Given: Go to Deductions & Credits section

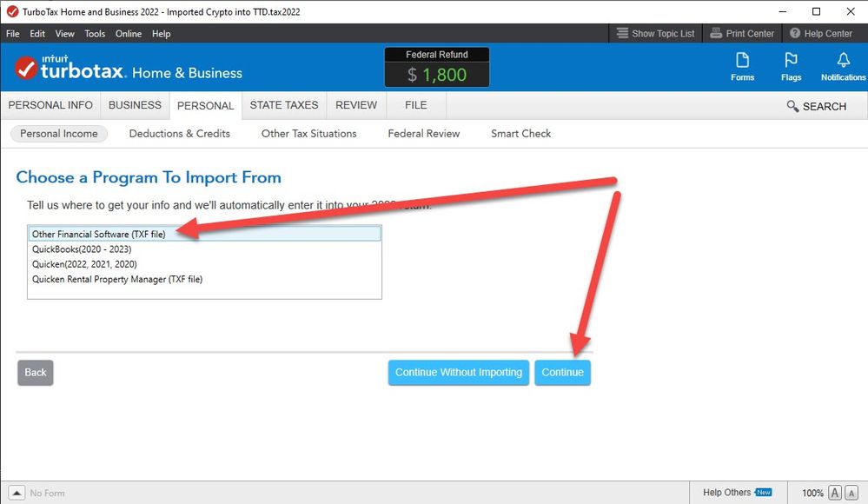Looking at the screenshot, I should (179, 134).
